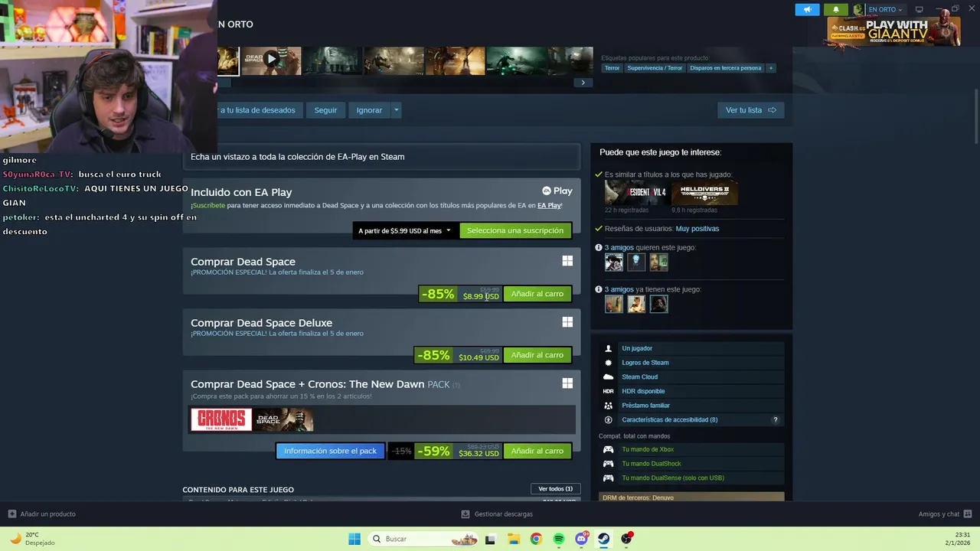This screenshot has height=551, width=980.
Task: Expand the Ignorar dropdown arrow
Action: point(396,110)
